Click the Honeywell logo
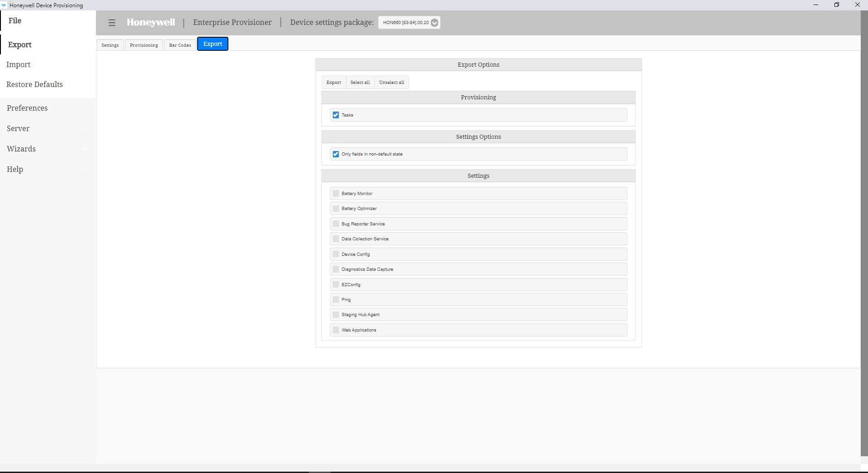This screenshot has height=473, width=868. click(x=151, y=23)
